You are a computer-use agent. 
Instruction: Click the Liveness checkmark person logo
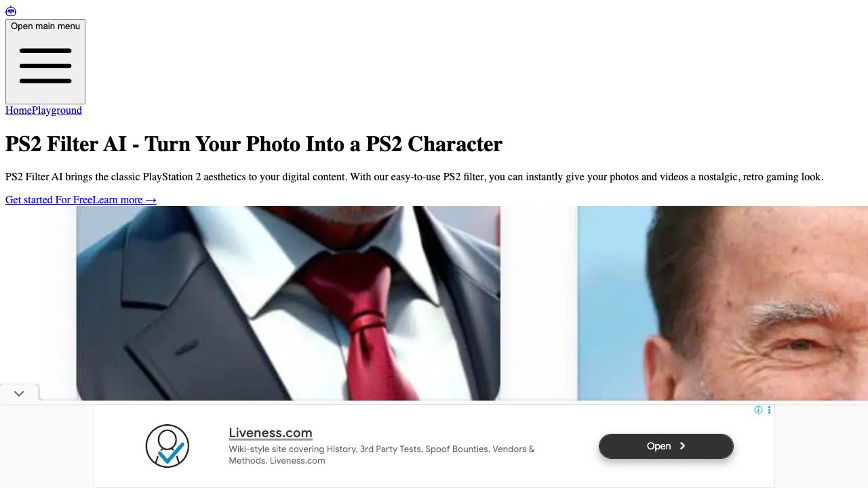click(x=167, y=446)
